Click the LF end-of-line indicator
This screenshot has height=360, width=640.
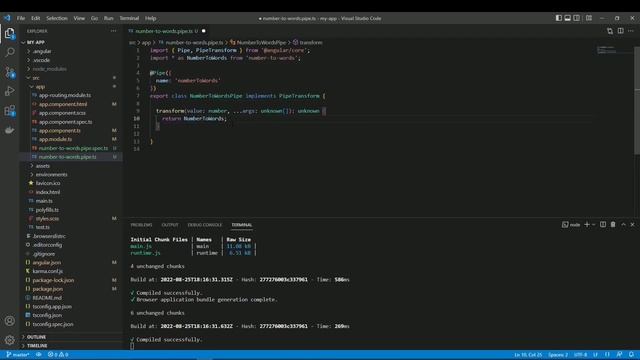pyautogui.click(x=596, y=355)
